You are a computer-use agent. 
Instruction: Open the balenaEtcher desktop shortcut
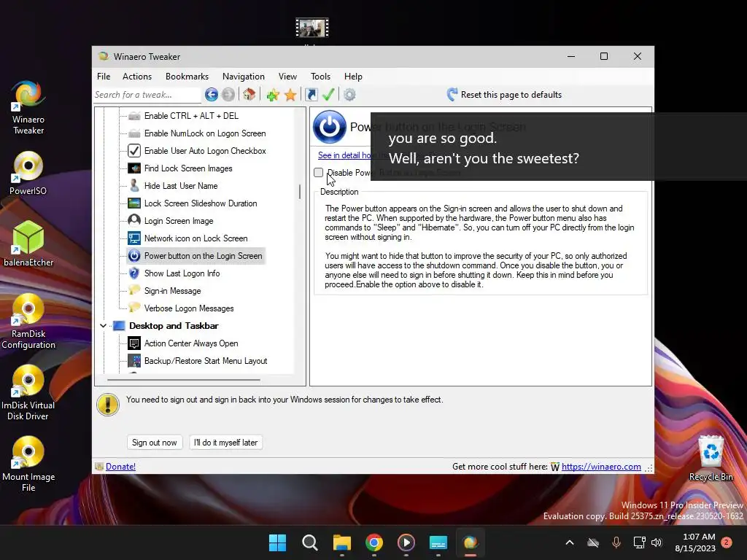point(28,244)
